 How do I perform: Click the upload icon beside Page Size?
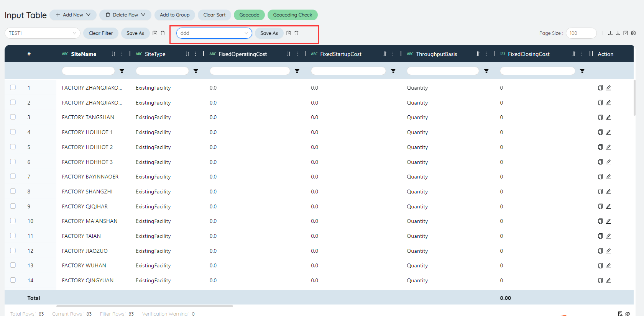pyautogui.click(x=610, y=33)
